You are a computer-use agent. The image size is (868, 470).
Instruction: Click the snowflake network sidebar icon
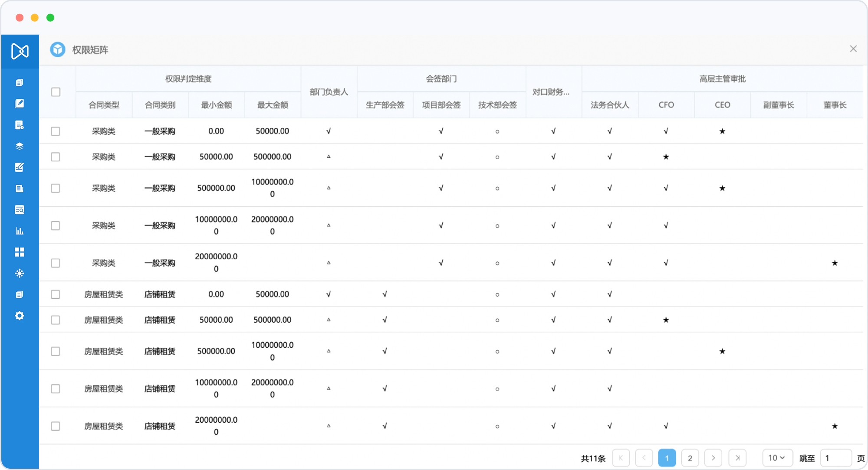20,273
